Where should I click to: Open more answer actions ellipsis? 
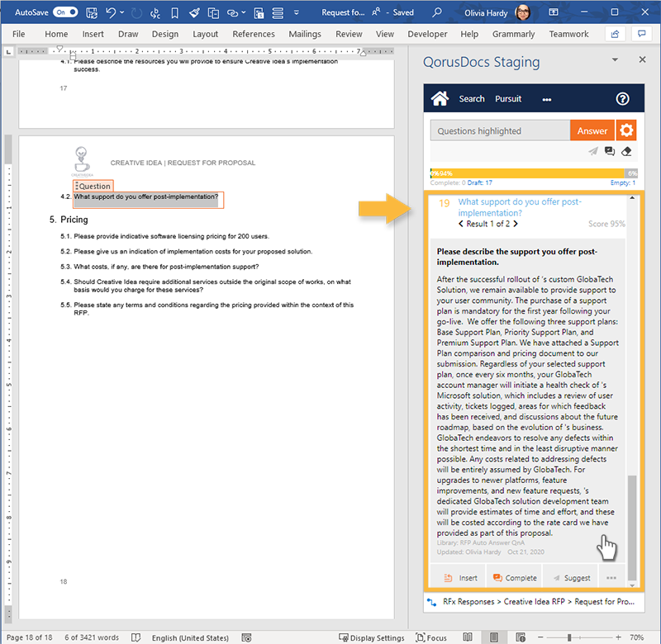pyautogui.click(x=611, y=578)
